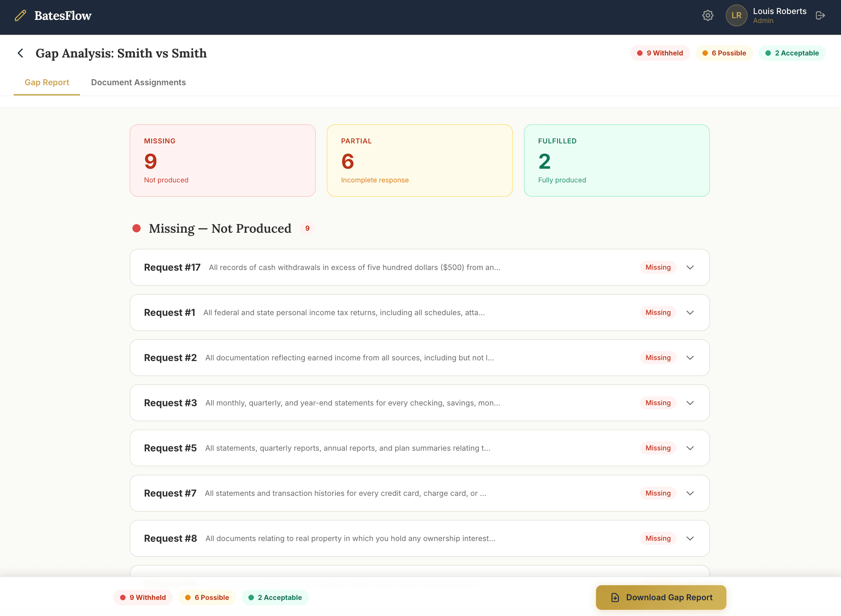Click the 9 count badge next to heading
Image resolution: width=841 pixels, height=616 pixels.
coord(307,228)
